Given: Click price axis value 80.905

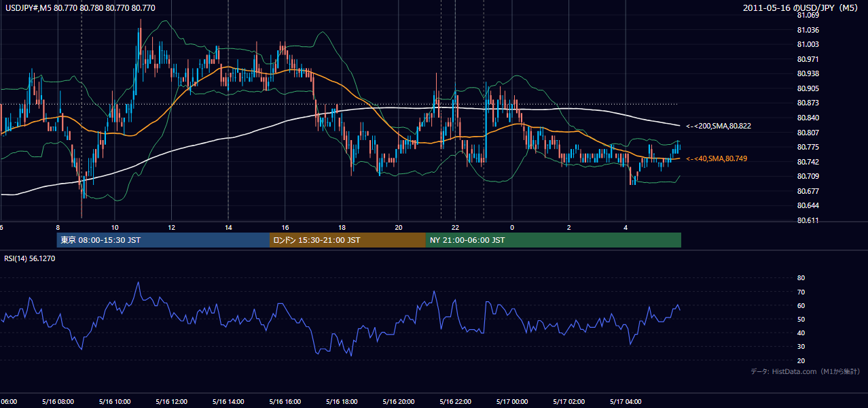Looking at the screenshot, I should 808,88.
